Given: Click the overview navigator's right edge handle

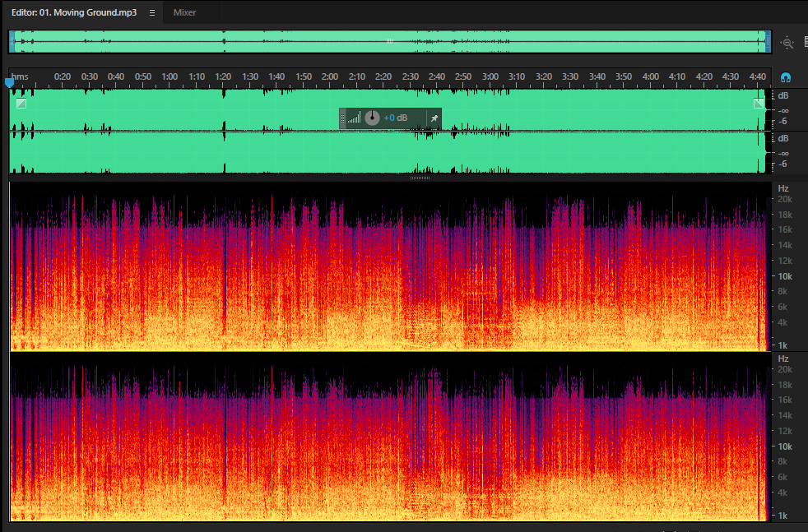Looking at the screenshot, I should click(768, 42).
